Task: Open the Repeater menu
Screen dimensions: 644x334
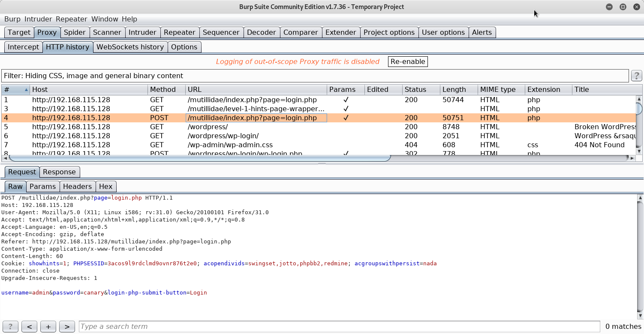Action: (71, 19)
